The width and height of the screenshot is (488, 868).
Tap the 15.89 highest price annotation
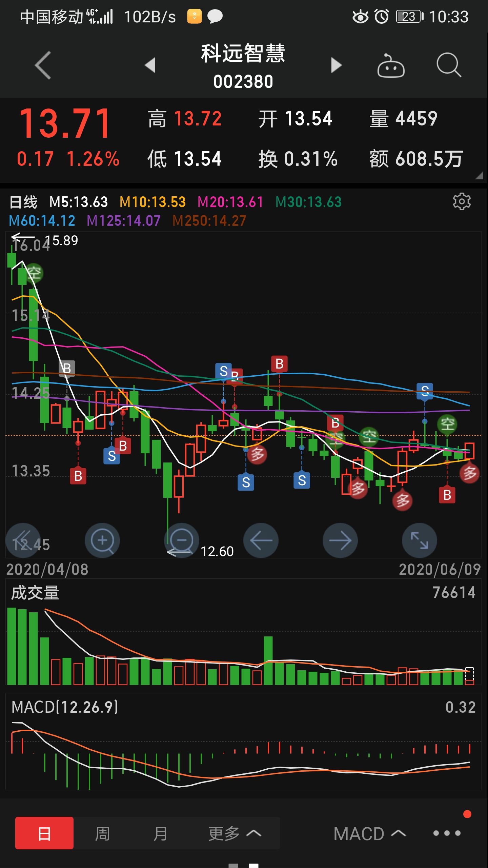coord(61,240)
